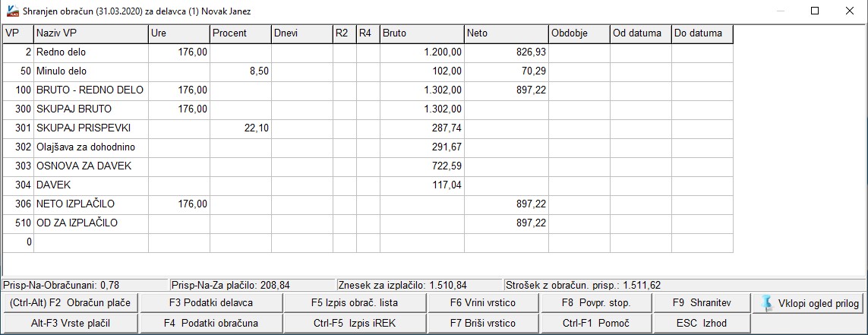
Task: Select the DAVEK bruto value 117,04
Action: click(x=421, y=185)
